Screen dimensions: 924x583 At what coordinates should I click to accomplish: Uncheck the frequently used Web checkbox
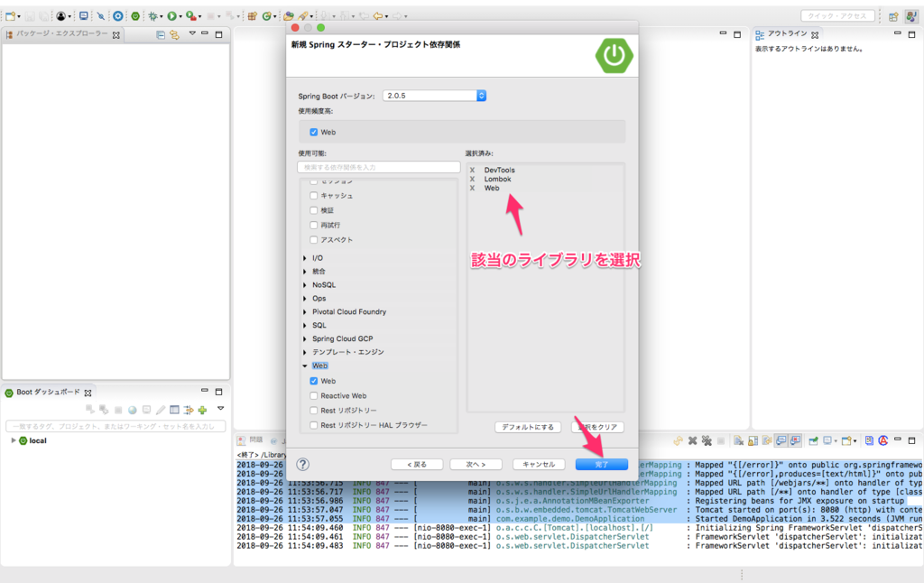pos(313,132)
